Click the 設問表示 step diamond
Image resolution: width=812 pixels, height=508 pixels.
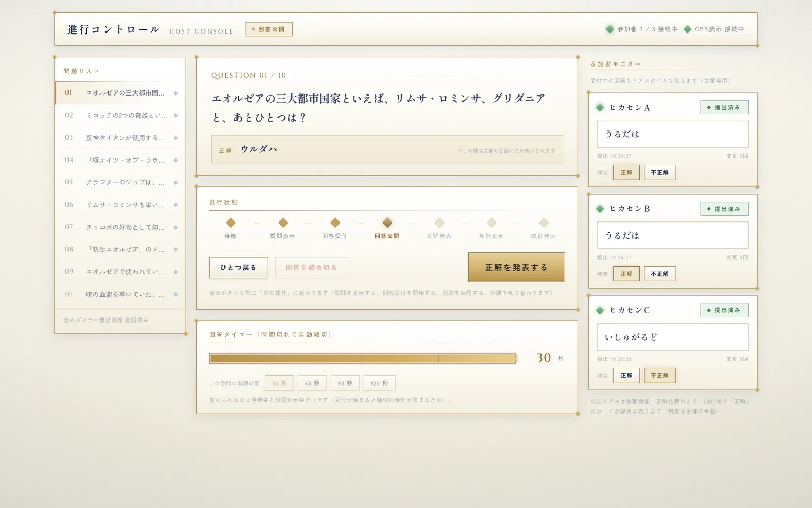pos(283,223)
